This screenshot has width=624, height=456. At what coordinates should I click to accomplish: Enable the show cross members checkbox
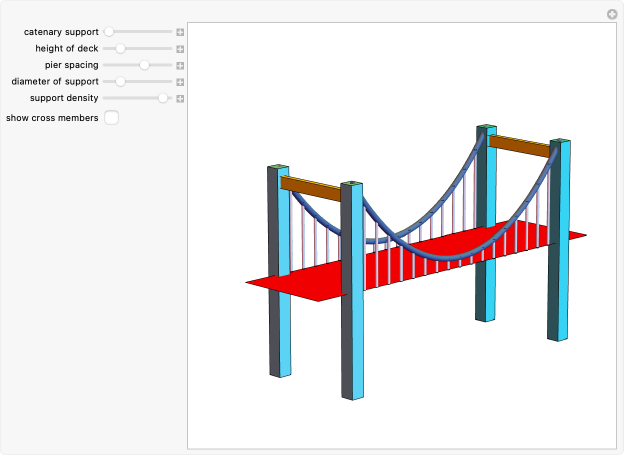pyautogui.click(x=112, y=118)
